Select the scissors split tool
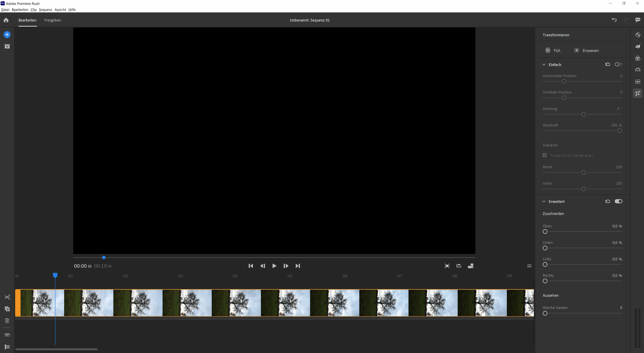The width and height of the screenshot is (644, 353). pyautogui.click(x=7, y=297)
